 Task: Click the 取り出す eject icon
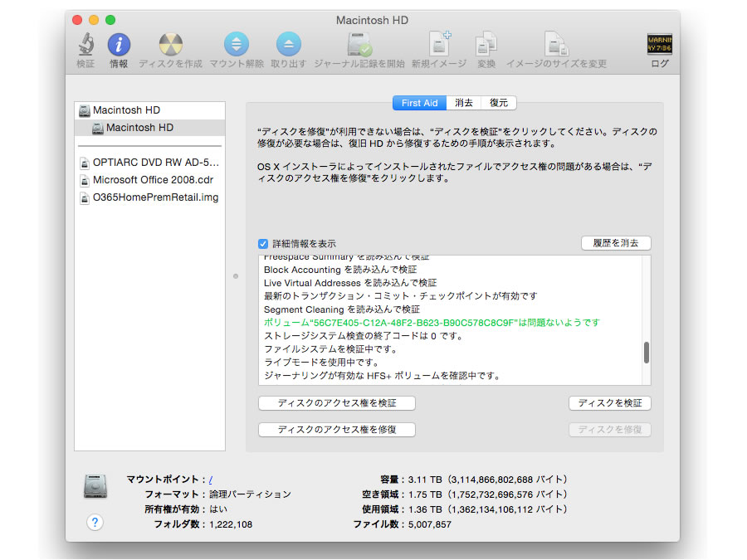pyautogui.click(x=288, y=44)
